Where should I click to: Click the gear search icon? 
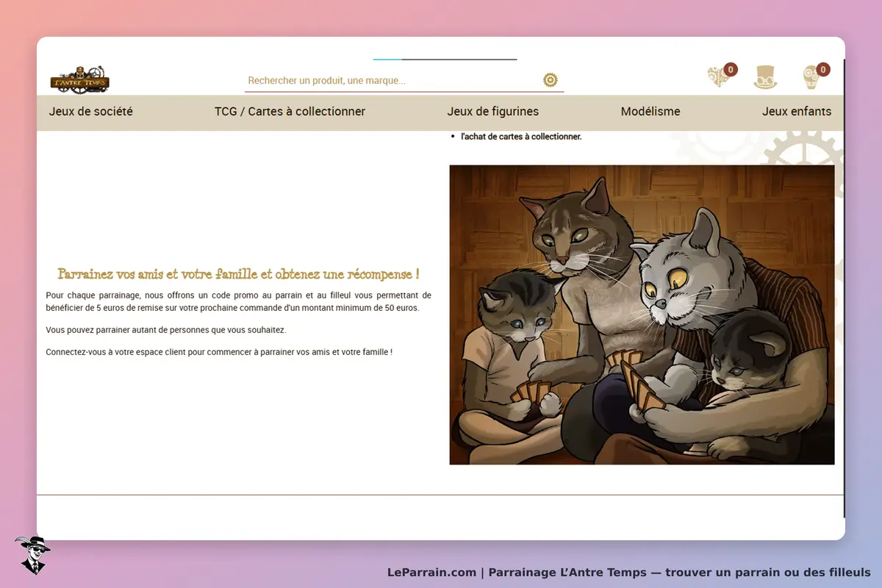point(551,80)
